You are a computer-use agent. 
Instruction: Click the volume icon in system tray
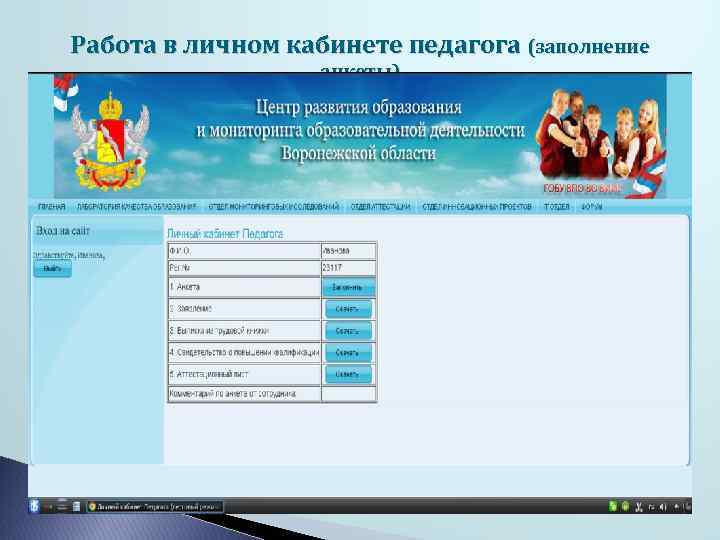[662, 506]
